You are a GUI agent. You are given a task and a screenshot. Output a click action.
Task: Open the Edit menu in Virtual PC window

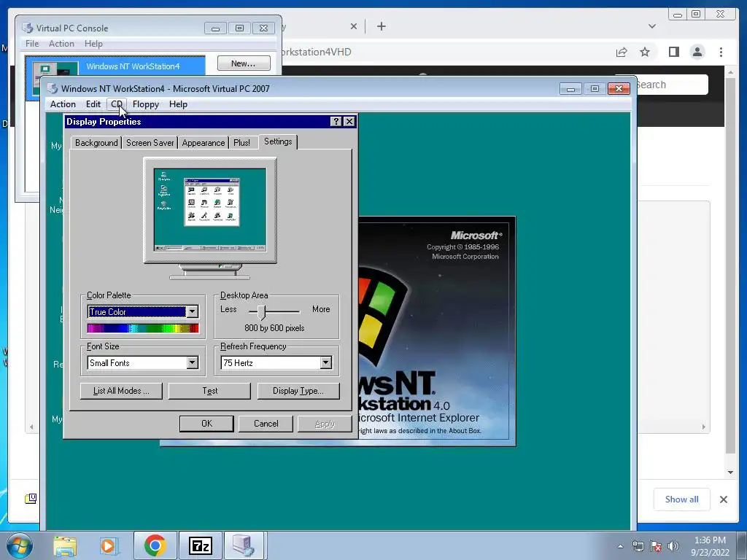pos(93,104)
